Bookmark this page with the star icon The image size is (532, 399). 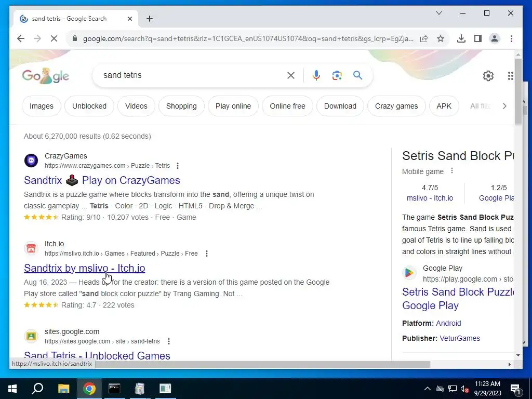441,38
